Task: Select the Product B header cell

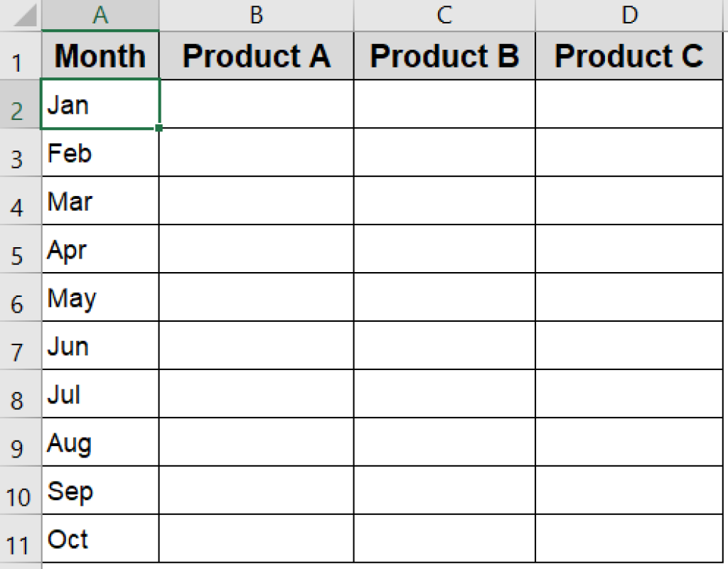Action: 444,55
